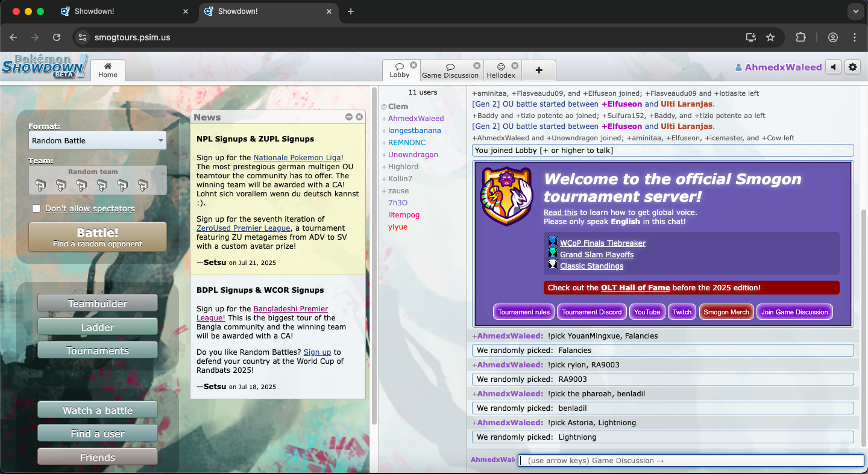868x474 pixels.
Task: Click the Grand Slam Playoffs trophy icon
Action: pos(553,254)
